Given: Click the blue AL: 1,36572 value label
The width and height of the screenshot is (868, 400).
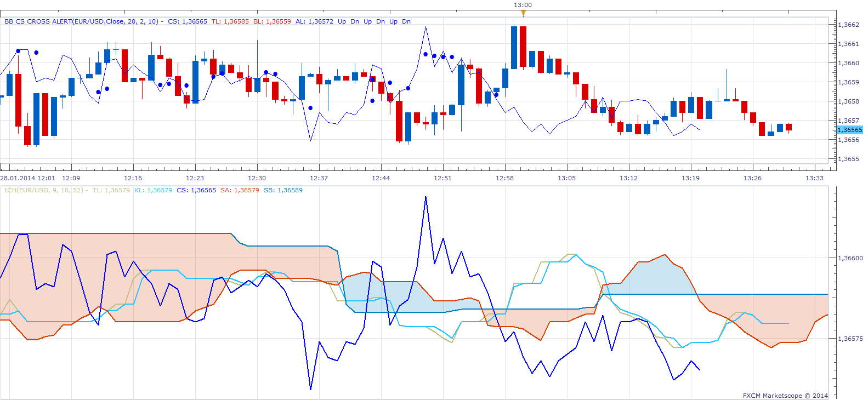Looking at the screenshot, I should click(314, 21).
